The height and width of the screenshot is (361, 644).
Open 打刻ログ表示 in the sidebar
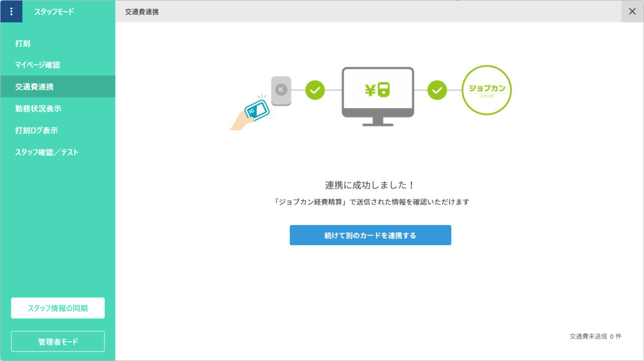tap(58, 130)
